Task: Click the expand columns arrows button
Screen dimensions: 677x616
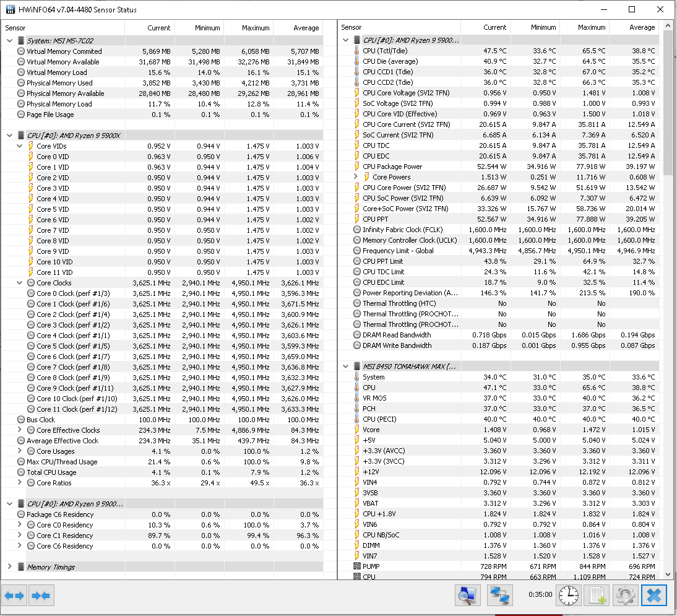Action: pyautogui.click(x=14, y=596)
